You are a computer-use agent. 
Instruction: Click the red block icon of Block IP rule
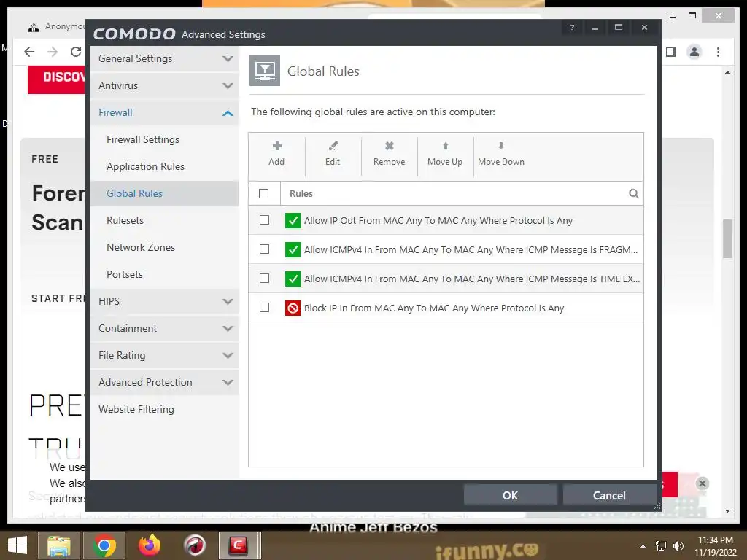tap(293, 308)
